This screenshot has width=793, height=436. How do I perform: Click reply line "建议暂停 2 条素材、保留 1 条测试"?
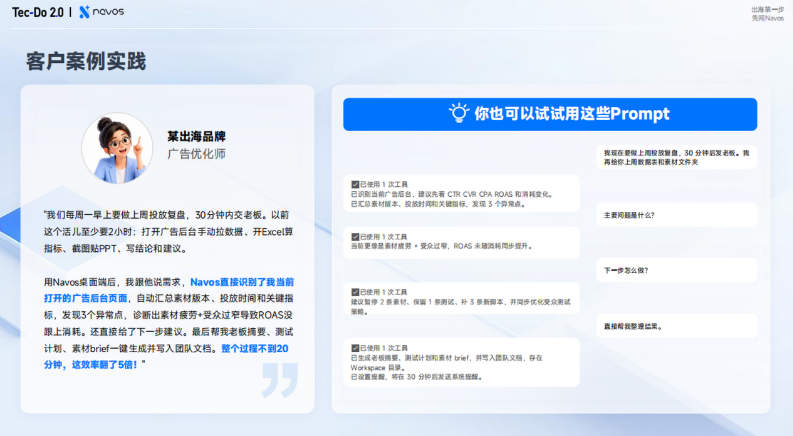[460, 307]
